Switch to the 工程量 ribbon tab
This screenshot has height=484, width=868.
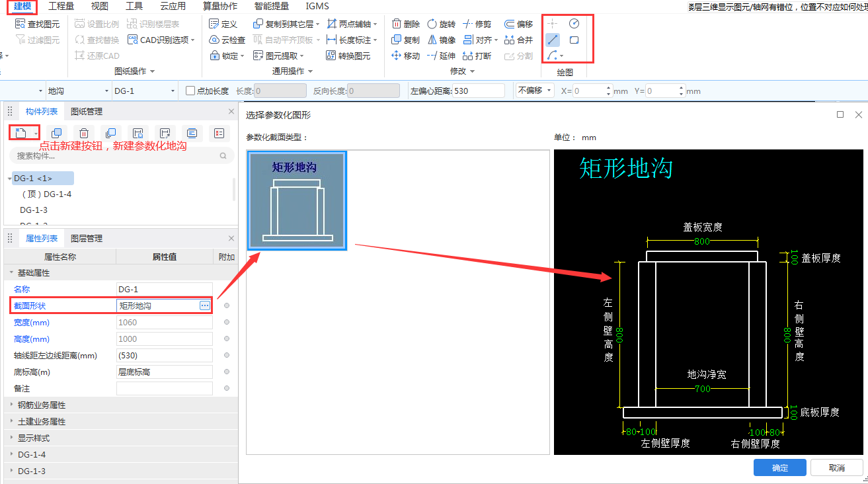point(61,6)
